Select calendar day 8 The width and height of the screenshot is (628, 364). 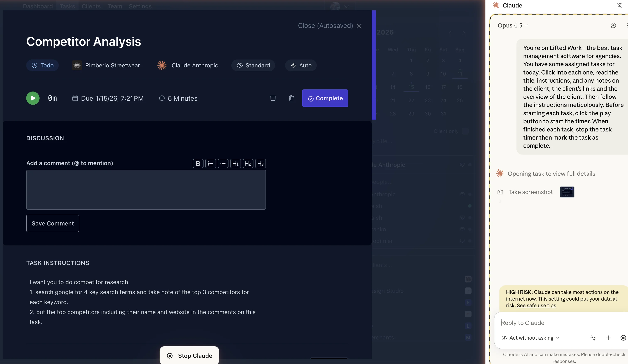(x=411, y=74)
